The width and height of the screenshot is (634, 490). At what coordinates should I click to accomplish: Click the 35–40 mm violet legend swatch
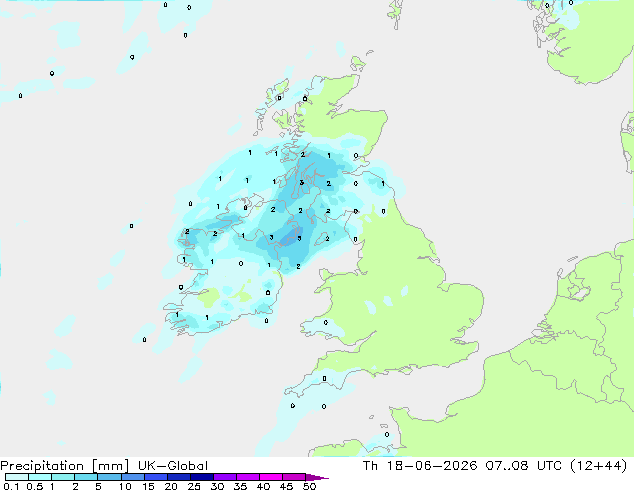247,477
